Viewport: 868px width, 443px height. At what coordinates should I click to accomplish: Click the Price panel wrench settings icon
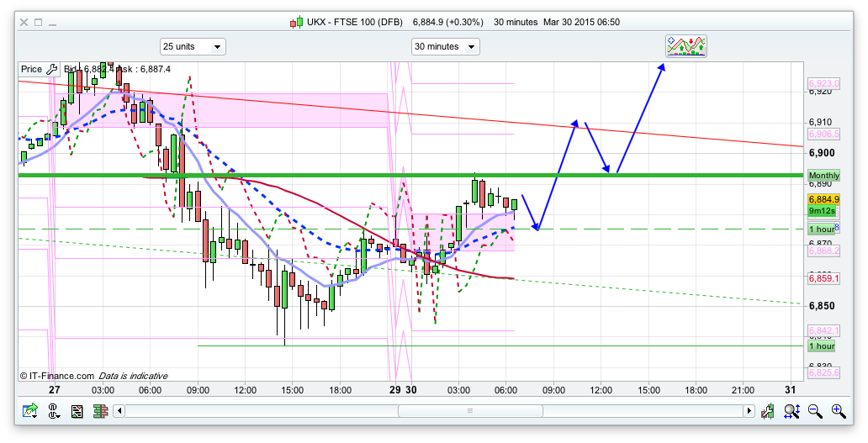pos(51,70)
